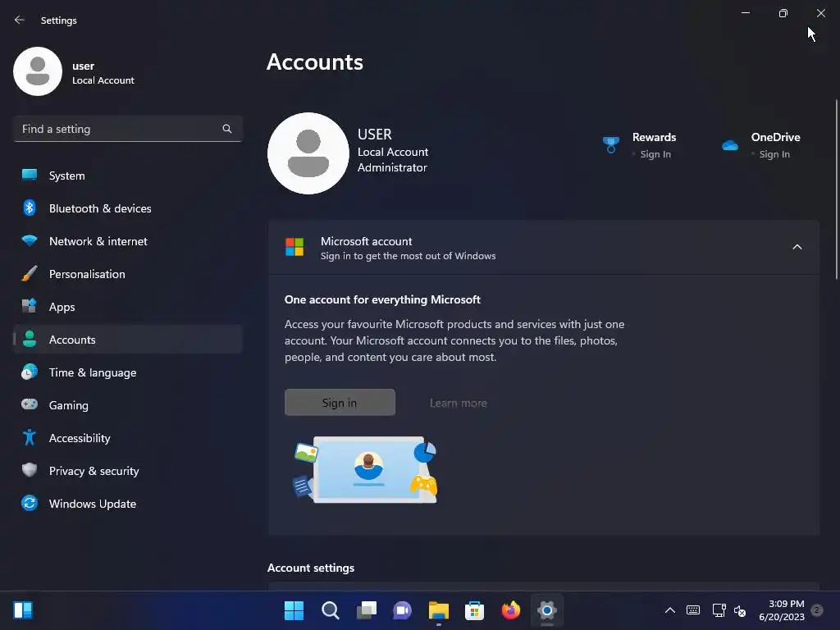The width and height of the screenshot is (840, 630).
Task: Click the Windows Update refresh icon
Action: (x=29, y=503)
